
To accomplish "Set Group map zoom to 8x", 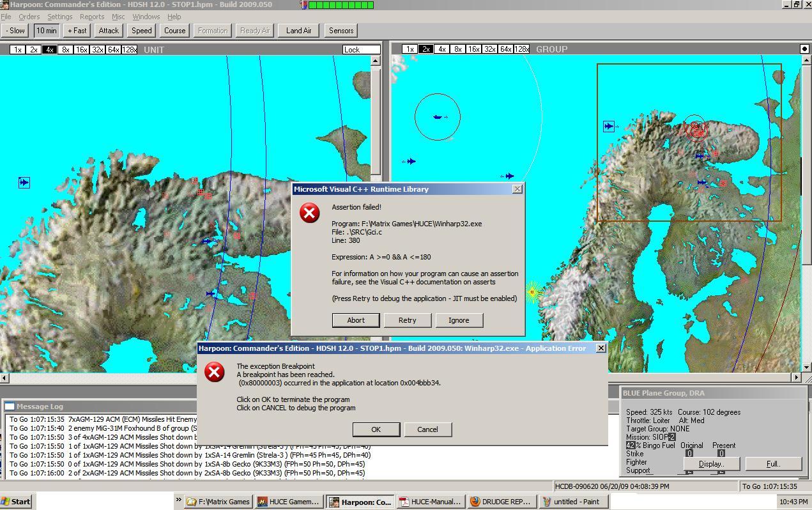I will (x=457, y=49).
